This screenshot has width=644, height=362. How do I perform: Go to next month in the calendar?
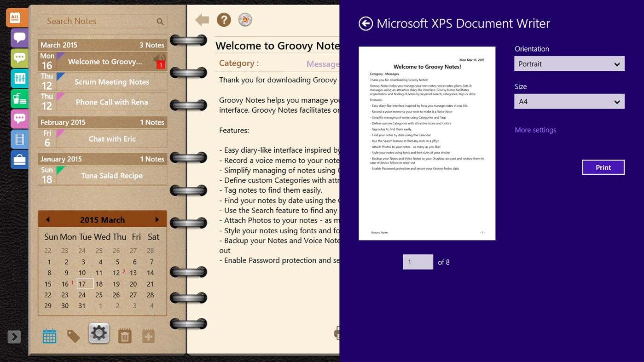156,219
